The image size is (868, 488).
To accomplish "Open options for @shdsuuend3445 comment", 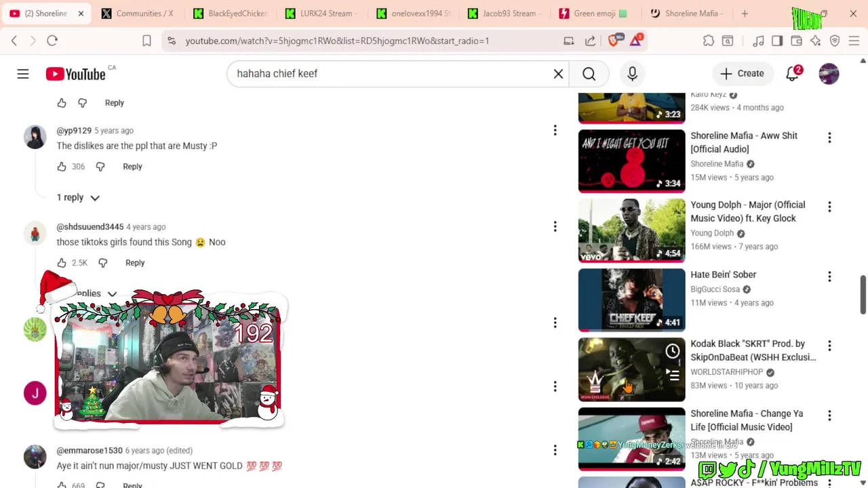I will (555, 226).
